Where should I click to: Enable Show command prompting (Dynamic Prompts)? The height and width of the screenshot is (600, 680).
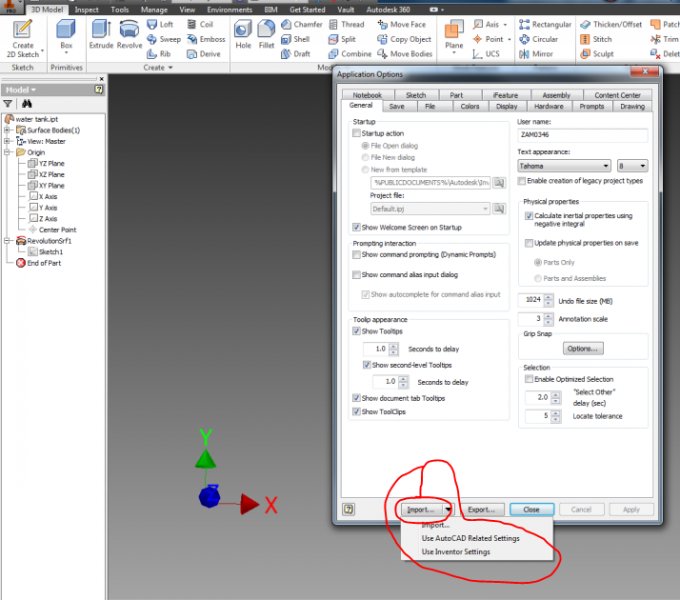(356, 254)
